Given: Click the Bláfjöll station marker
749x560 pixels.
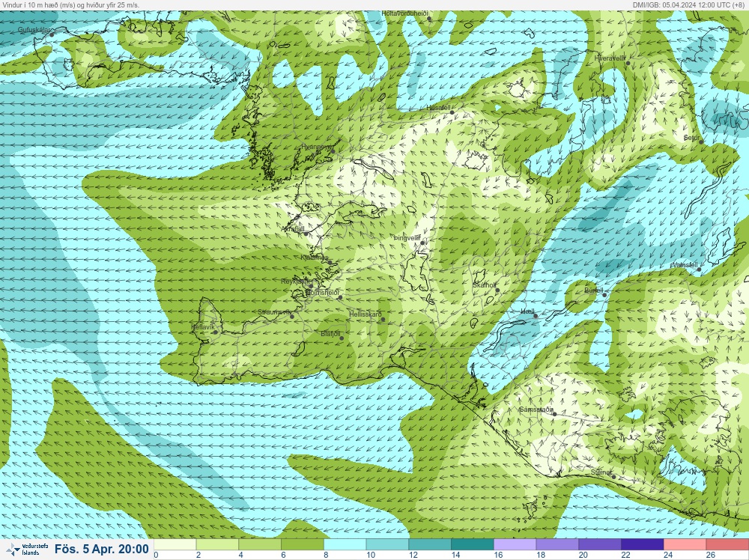Looking at the screenshot, I should click(341, 338).
